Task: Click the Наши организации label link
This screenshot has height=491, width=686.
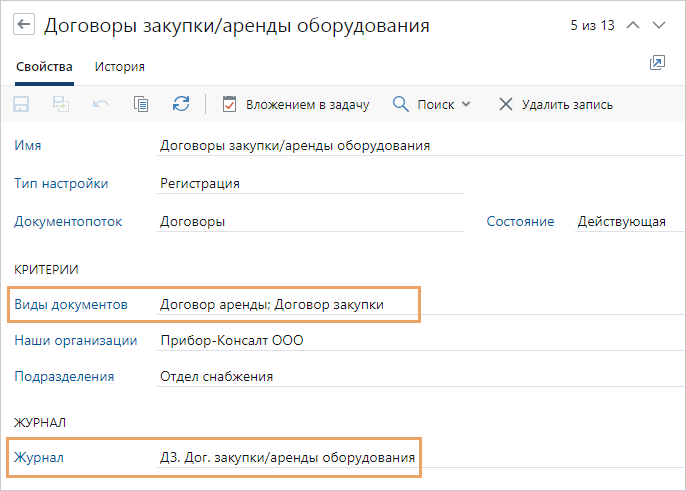Action: (75, 341)
